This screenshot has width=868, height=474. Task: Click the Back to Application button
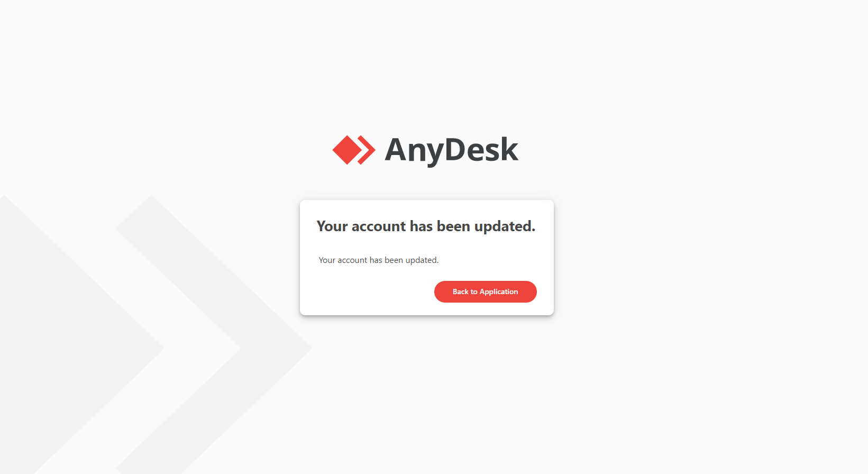(485, 291)
